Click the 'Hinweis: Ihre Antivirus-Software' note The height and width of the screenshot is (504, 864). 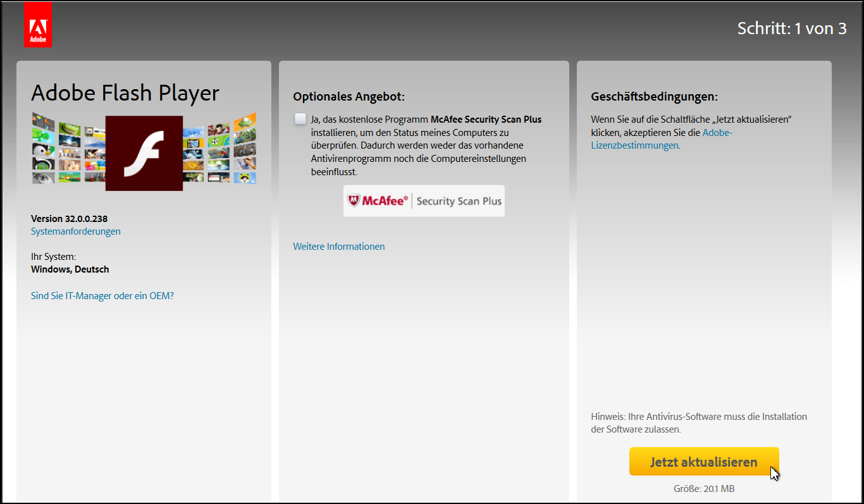pyautogui.click(x=699, y=423)
